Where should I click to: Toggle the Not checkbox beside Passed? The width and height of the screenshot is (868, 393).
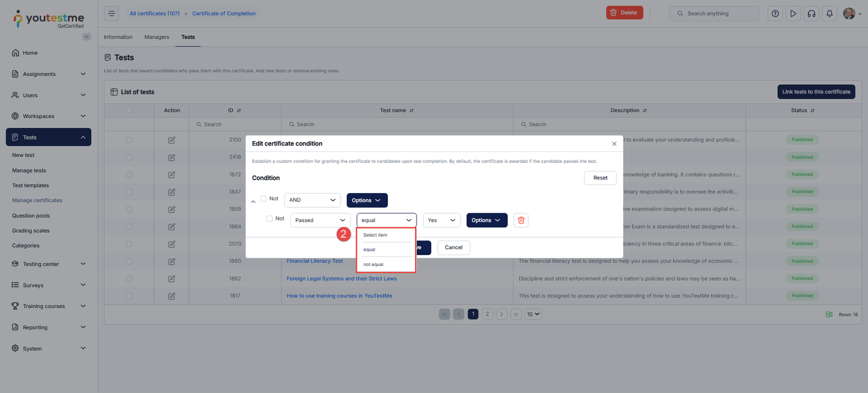[x=269, y=219]
